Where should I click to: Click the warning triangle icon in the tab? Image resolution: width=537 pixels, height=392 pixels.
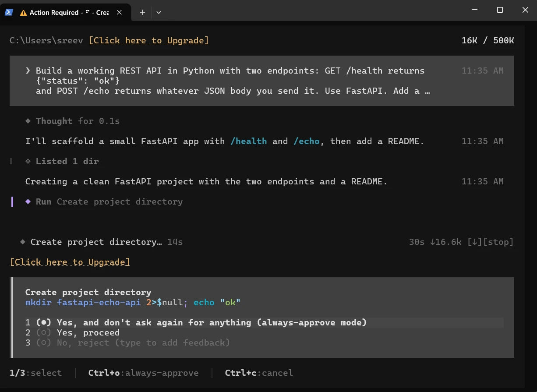[23, 13]
